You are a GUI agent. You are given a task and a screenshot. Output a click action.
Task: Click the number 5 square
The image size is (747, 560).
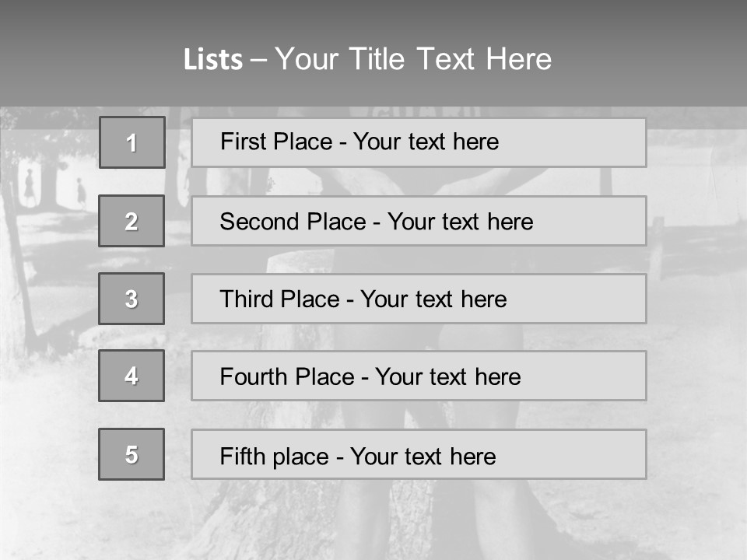[x=132, y=454]
